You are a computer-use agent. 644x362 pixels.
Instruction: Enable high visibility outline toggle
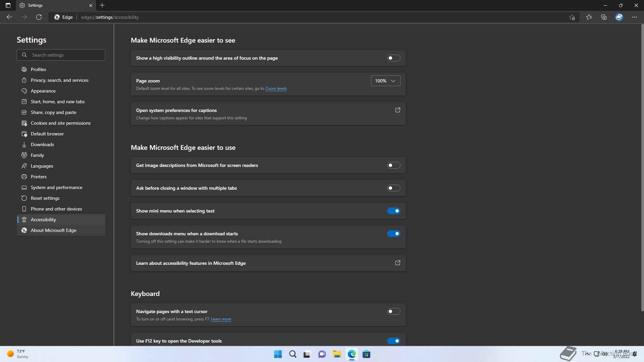[393, 58]
